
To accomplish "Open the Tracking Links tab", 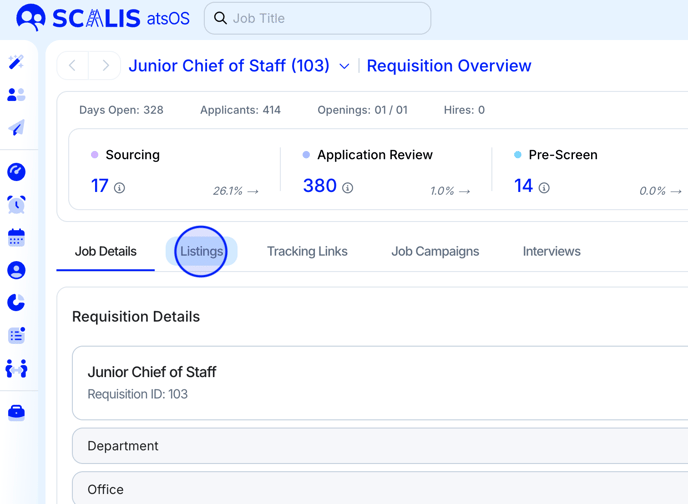I will (x=307, y=251).
